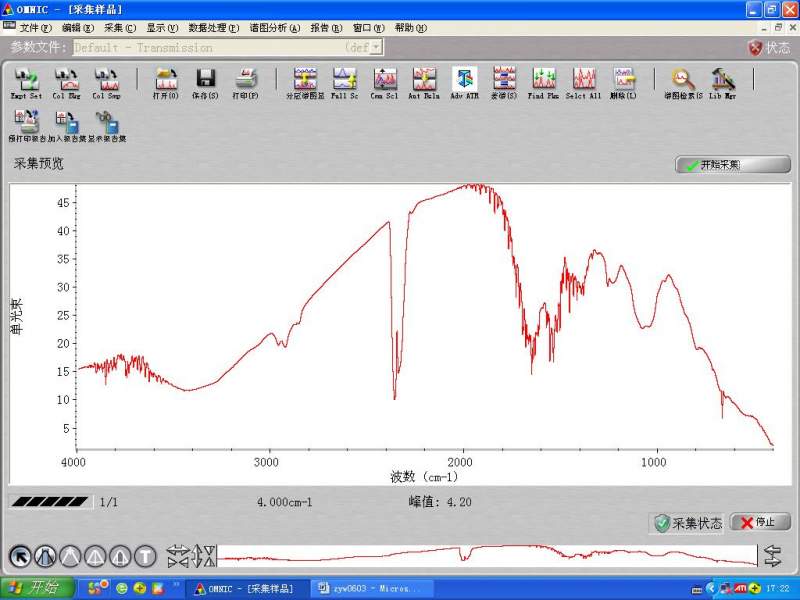Select the peak height tool, fourth palette icon
Viewport: 800px width, 600px height.
[x=95, y=556]
